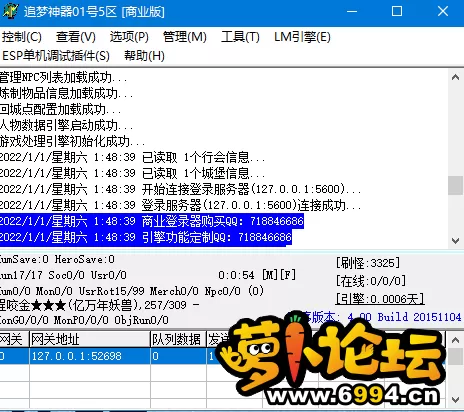This screenshot has height=412, width=464.
Task: Click the log panel scrollbar thumb
Action: click(x=455, y=185)
